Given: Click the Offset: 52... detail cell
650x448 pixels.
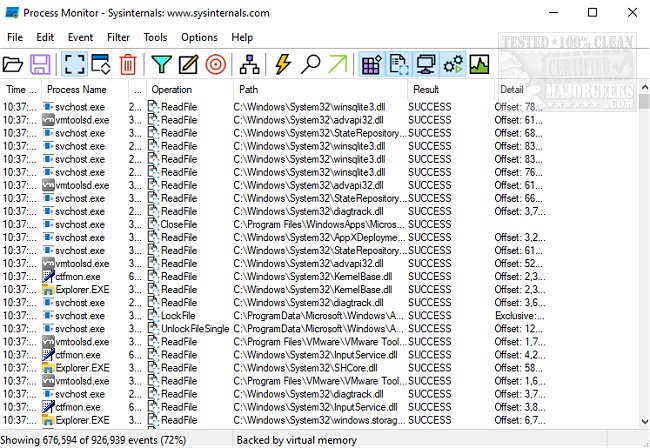Looking at the screenshot, I should tap(519, 264).
